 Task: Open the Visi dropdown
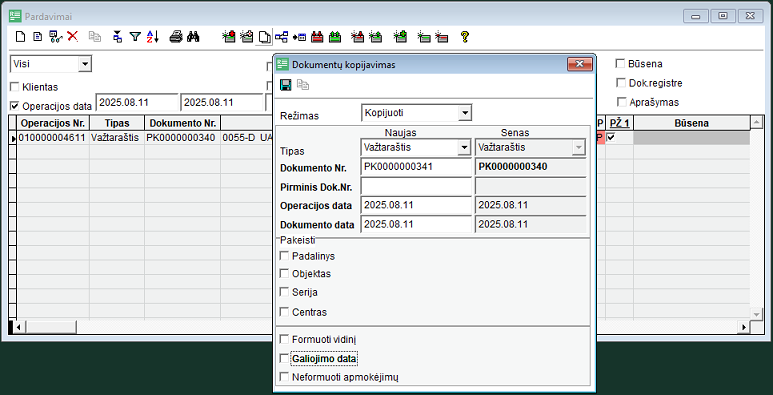pos(85,64)
